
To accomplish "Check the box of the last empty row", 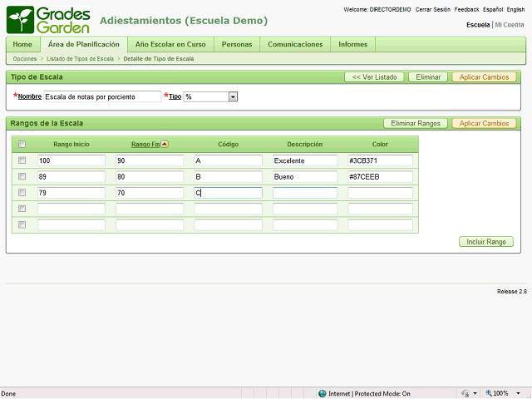I will coord(22,224).
